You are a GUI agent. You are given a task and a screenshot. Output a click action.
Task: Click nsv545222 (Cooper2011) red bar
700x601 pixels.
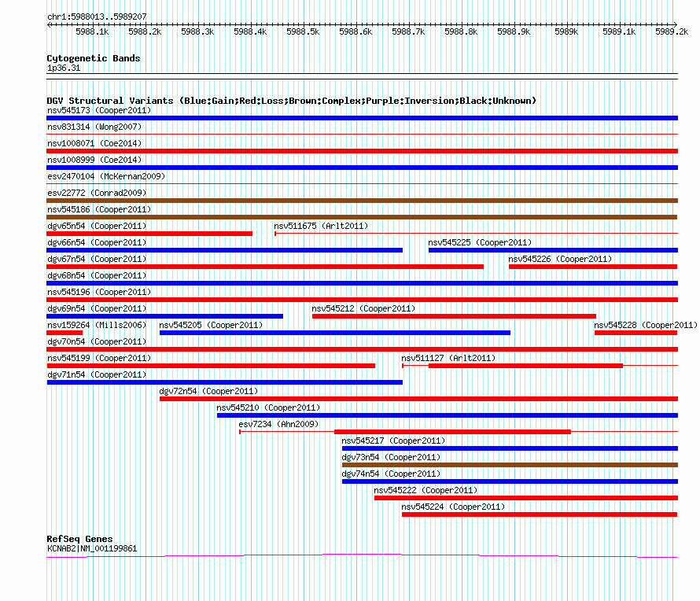(x=526, y=498)
